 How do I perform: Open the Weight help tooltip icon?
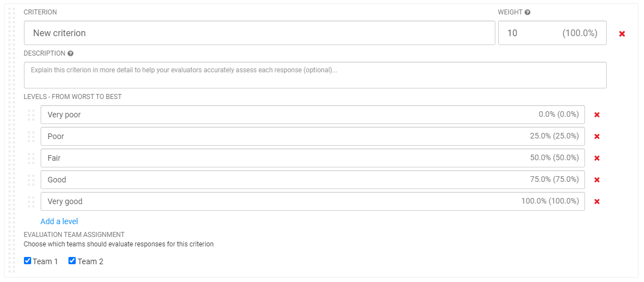click(527, 12)
